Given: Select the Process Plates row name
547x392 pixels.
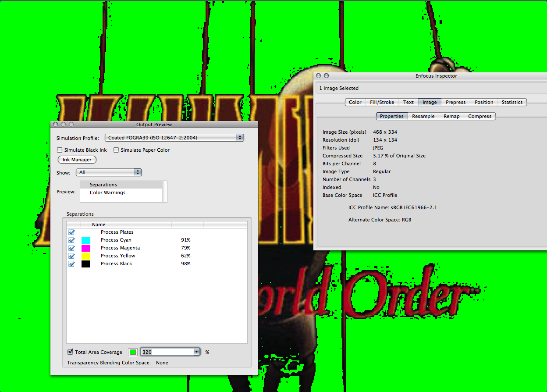Looking at the screenshot, I should 117,232.
